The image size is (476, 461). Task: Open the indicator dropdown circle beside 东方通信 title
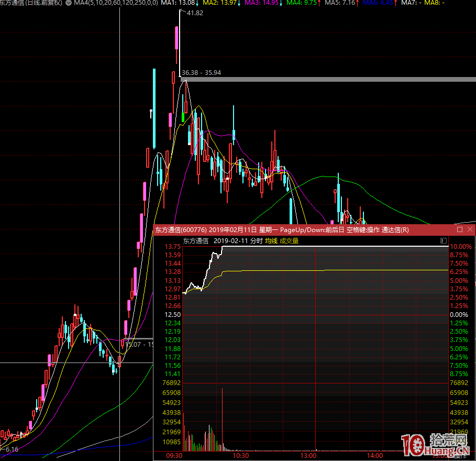click(69, 3)
